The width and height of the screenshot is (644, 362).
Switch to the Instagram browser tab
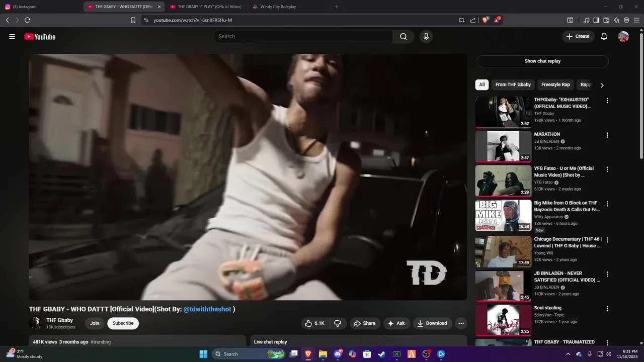click(x=40, y=7)
